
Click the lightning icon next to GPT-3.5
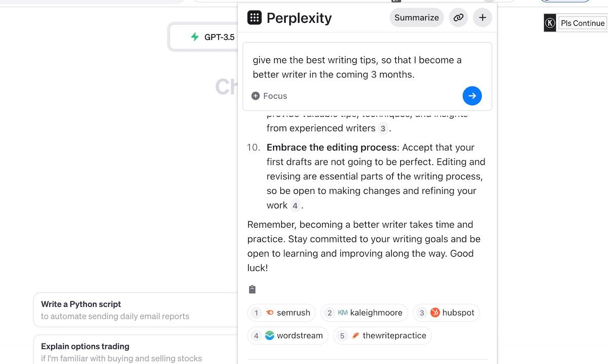(x=195, y=36)
